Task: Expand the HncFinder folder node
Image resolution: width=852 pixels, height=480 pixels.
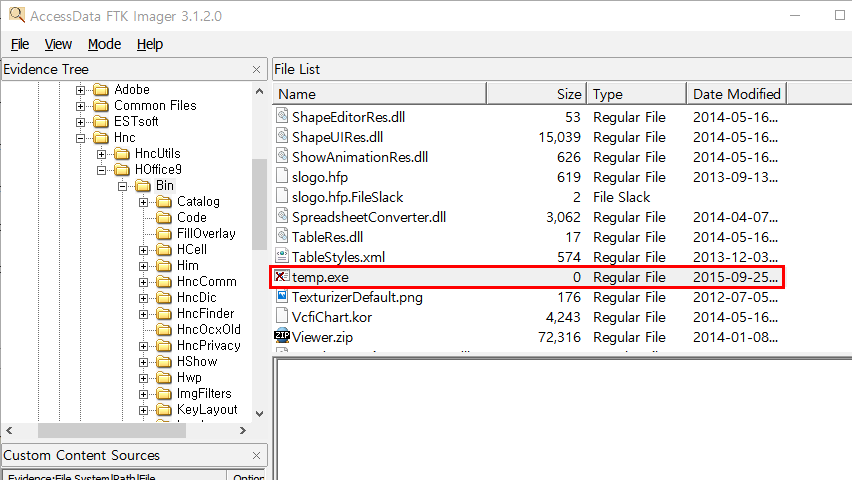Action: tap(143, 314)
